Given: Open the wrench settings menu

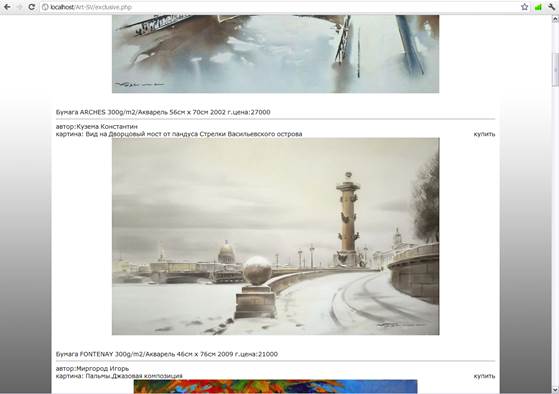Looking at the screenshot, I should tap(551, 7).
